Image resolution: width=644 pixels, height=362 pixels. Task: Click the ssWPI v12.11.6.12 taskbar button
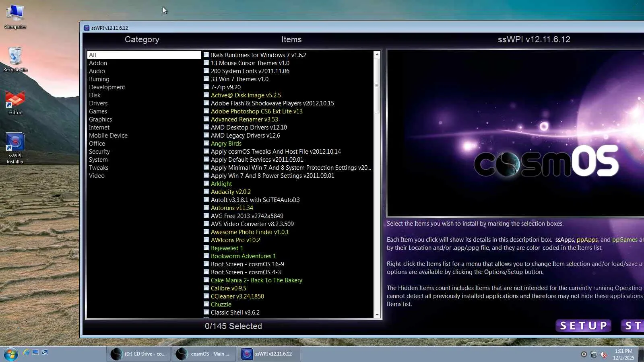(x=269, y=354)
